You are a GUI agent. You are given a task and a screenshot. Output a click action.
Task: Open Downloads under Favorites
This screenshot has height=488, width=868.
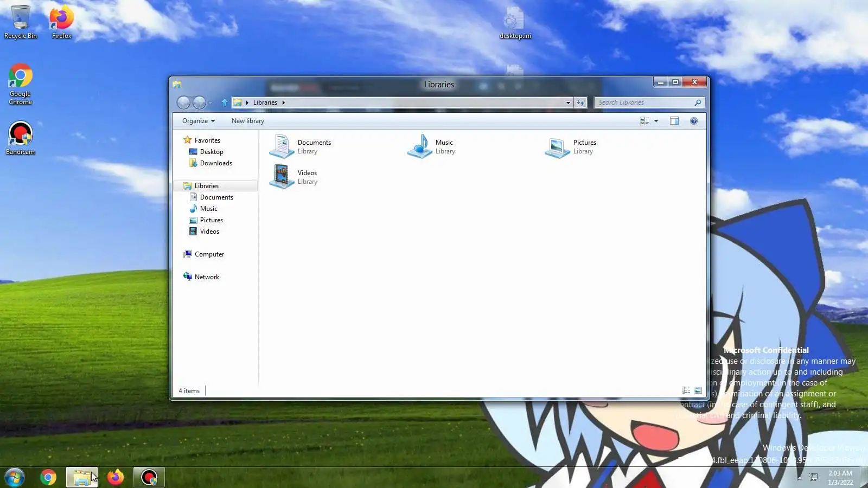[210, 163]
